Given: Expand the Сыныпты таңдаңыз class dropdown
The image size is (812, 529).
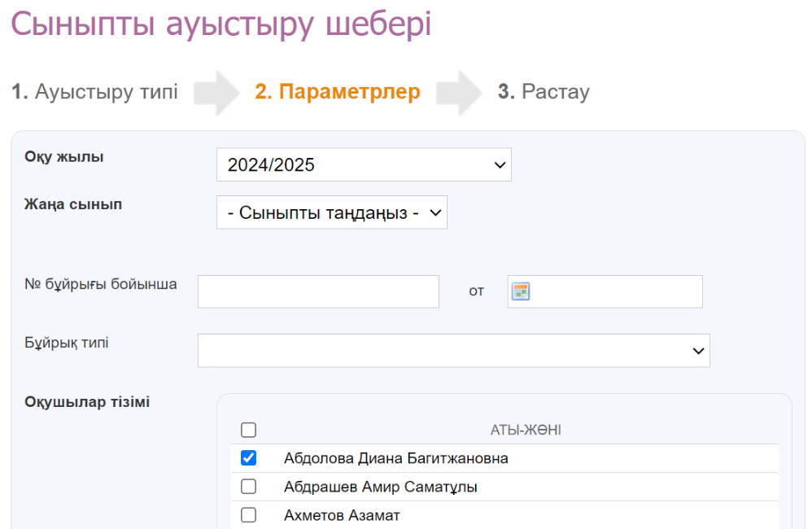Looking at the screenshot, I should 331,213.
